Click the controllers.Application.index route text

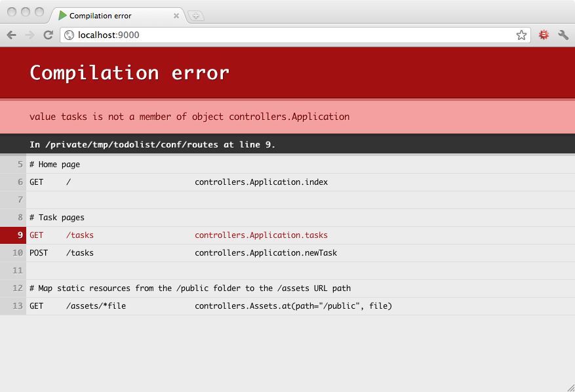point(261,182)
